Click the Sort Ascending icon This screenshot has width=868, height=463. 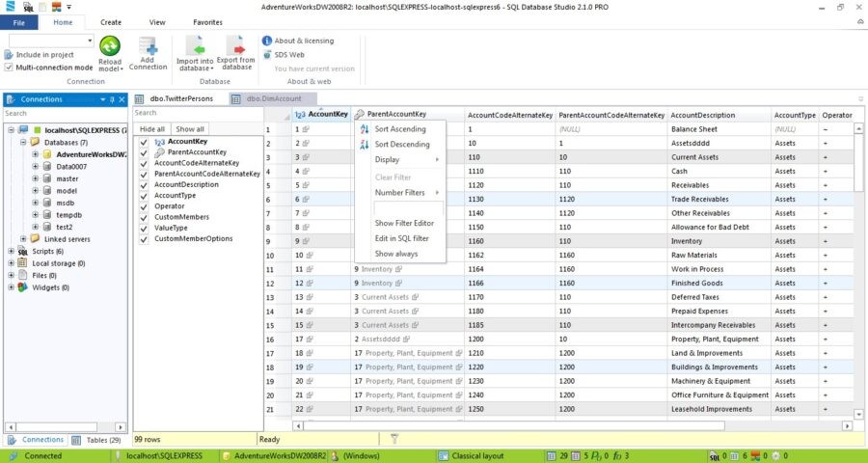(365, 129)
